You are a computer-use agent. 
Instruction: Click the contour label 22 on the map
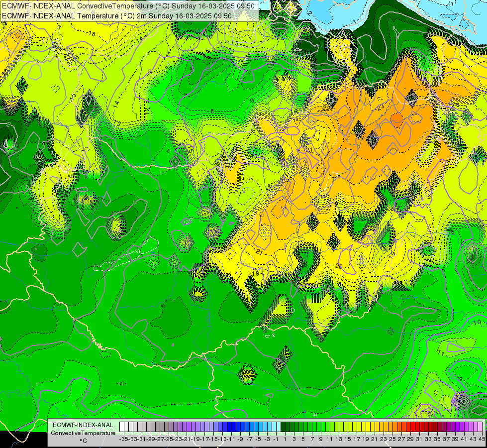point(326,108)
